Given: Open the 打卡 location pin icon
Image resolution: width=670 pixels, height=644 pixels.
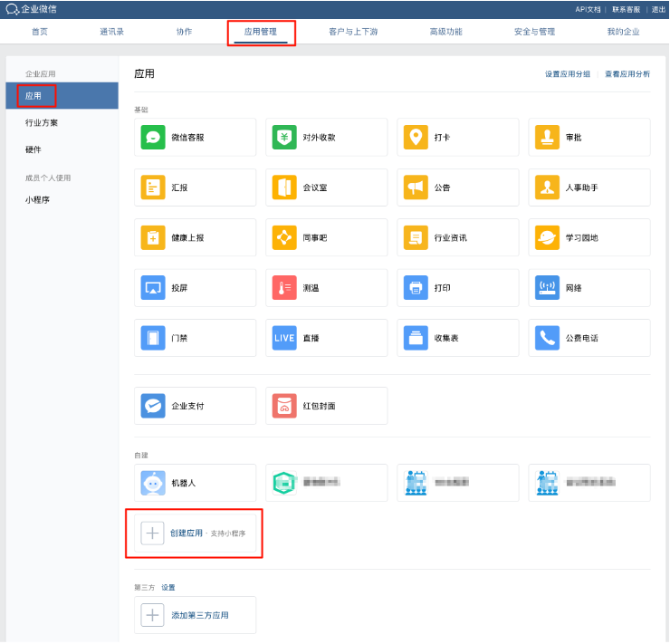Looking at the screenshot, I should click(416, 138).
